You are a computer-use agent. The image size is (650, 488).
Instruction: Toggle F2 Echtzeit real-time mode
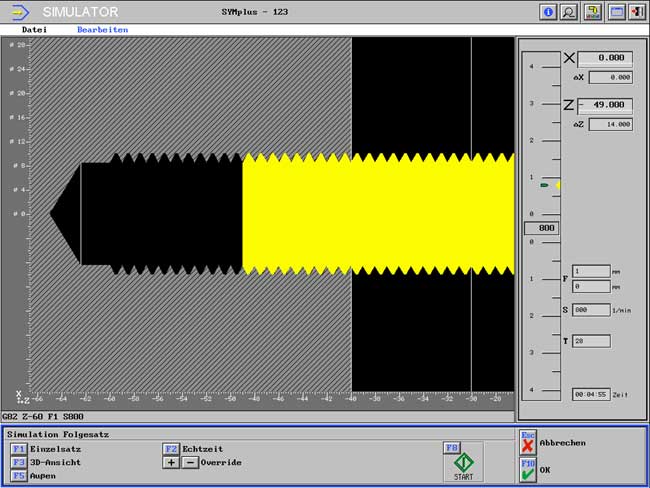(x=171, y=450)
